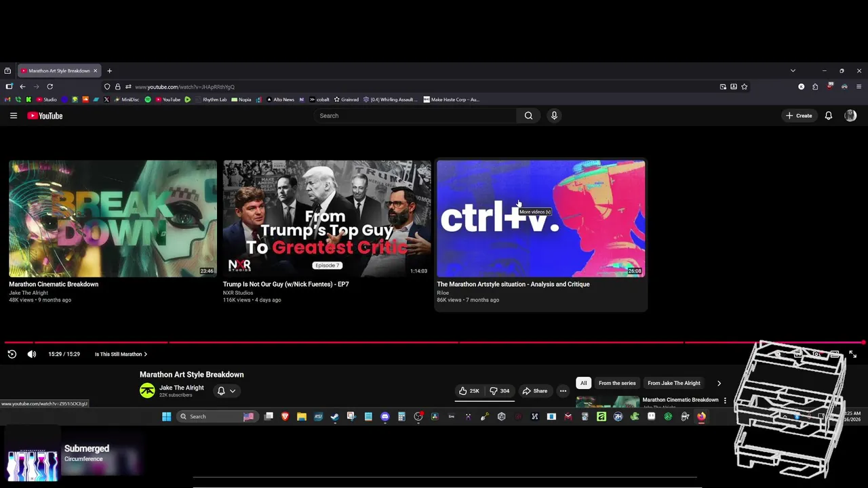Image resolution: width=868 pixels, height=488 pixels.
Task: Open a new browser tab
Action: pyautogui.click(x=109, y=70)
